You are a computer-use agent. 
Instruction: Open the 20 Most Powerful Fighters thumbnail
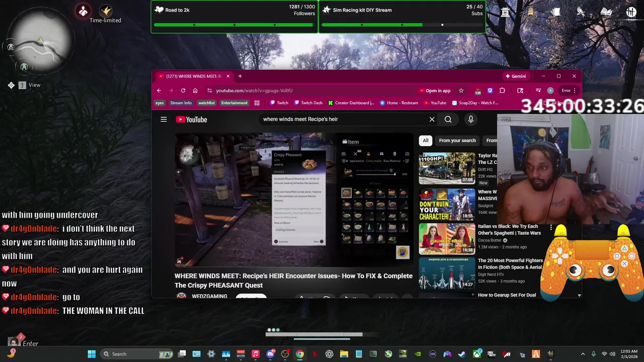(x=447, y=273)
